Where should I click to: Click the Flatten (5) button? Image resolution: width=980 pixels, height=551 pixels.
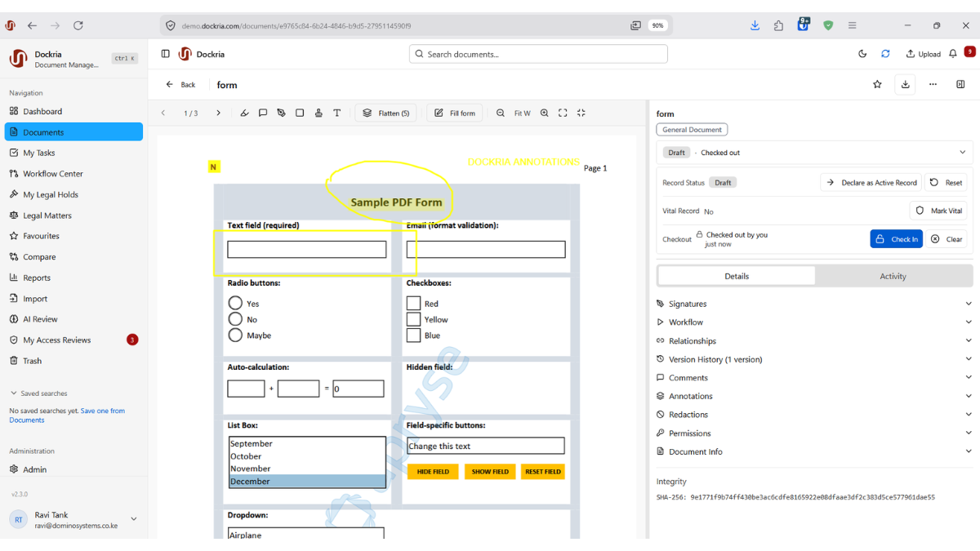[x=385, y=113]
